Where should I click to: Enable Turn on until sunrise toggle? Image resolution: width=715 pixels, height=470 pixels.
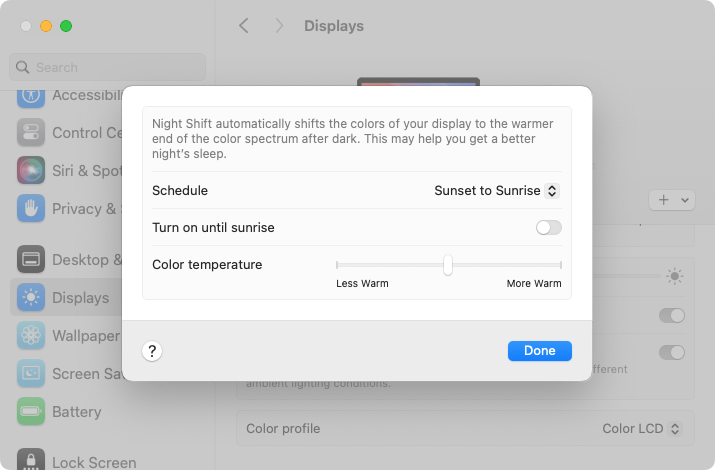(x=549, y=227)
